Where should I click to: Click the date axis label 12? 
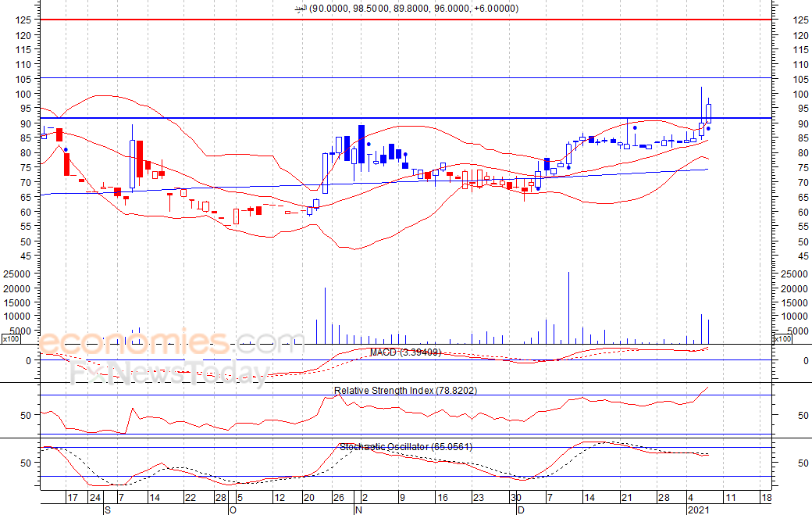tap(280, 497)
